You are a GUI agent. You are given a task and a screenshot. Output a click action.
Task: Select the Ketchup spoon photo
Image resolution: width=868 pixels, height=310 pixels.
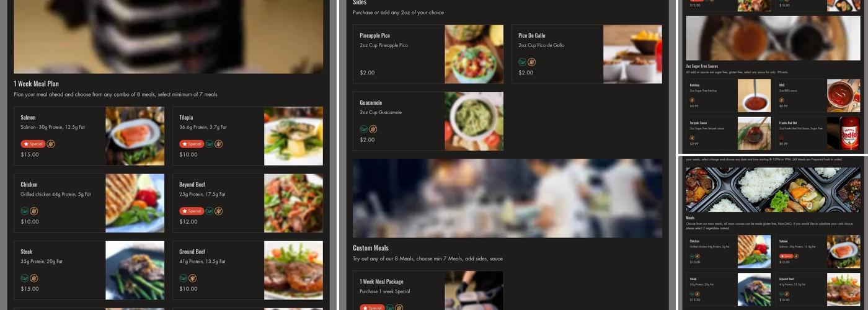[755, 95]
